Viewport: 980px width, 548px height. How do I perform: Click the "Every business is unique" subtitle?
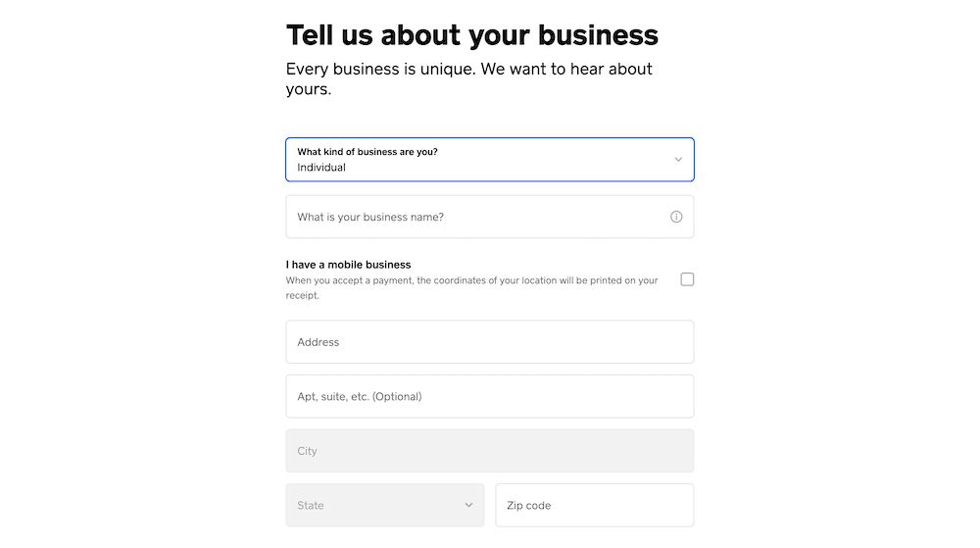click(x=468, y=78)
